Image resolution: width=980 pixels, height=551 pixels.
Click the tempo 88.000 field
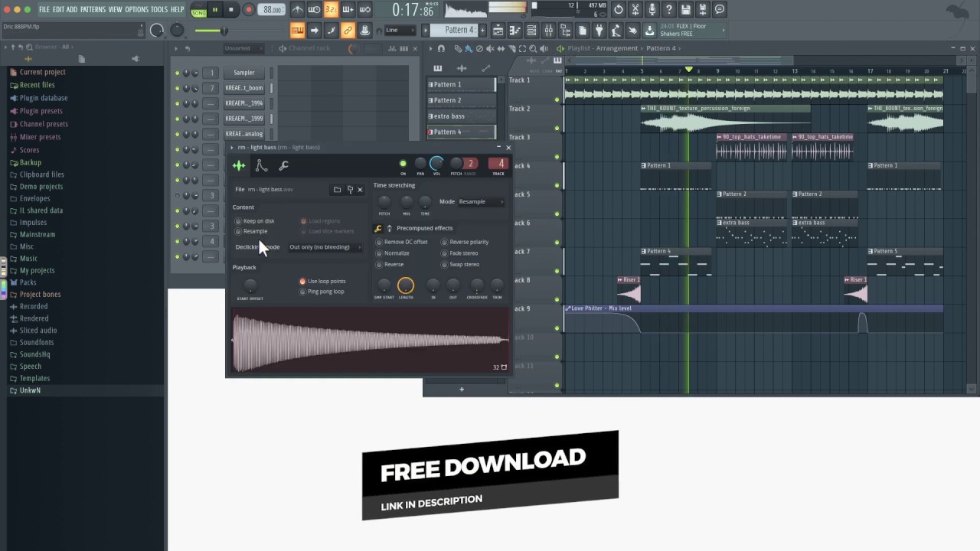[272, 10]
